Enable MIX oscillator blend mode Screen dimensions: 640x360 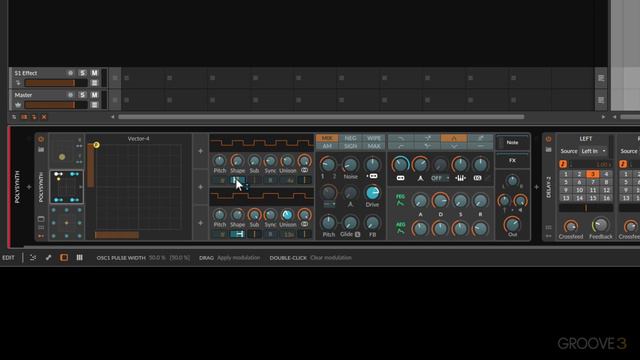tap(327, 138)
